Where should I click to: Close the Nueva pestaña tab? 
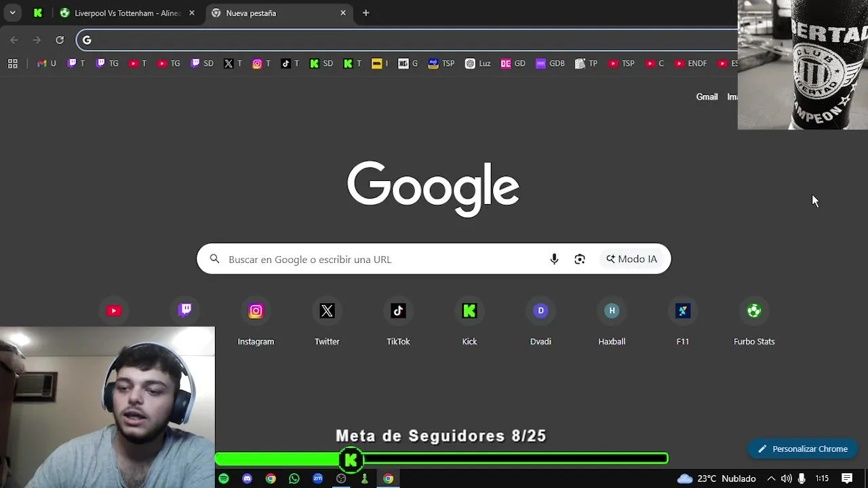tap(343, 13)
